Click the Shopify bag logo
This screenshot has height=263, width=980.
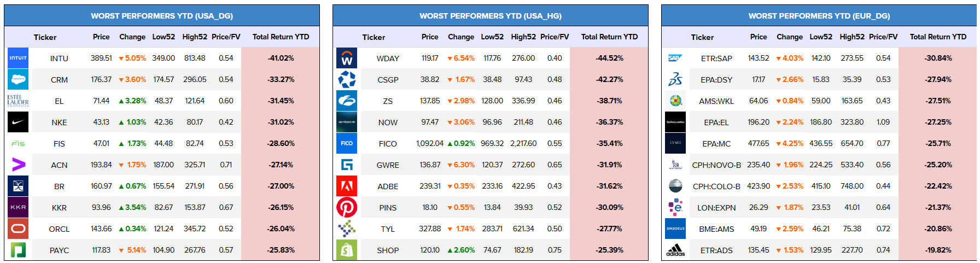point(347,250)
